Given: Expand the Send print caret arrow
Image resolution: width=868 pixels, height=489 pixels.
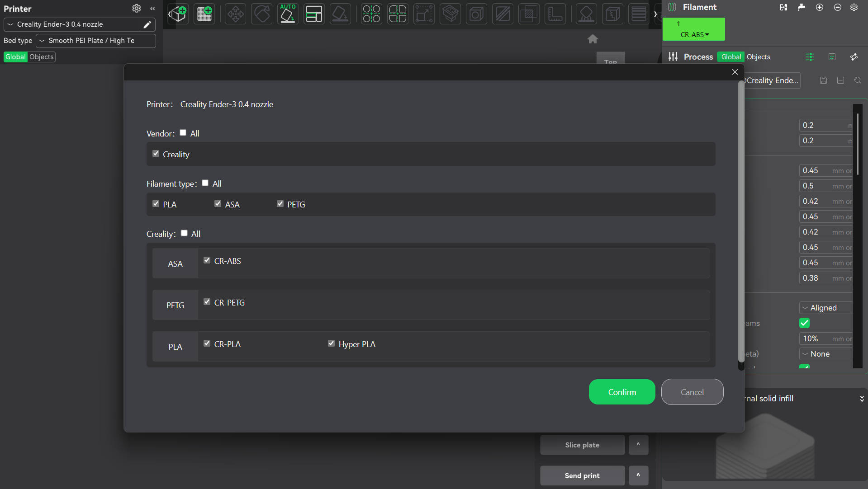Looking at the screenshot, I should 638,475.
